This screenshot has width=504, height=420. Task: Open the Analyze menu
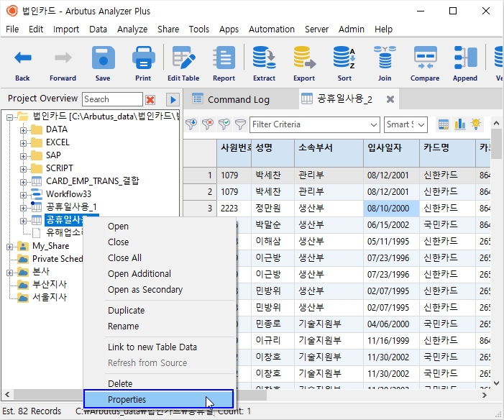tap(132, 29)
